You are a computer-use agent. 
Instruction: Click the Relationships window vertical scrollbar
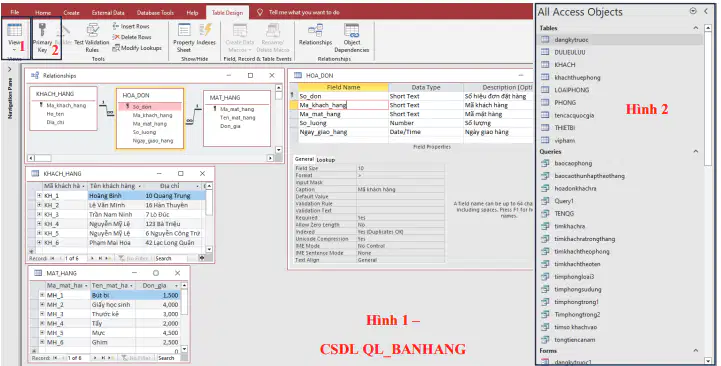[279, 119]
